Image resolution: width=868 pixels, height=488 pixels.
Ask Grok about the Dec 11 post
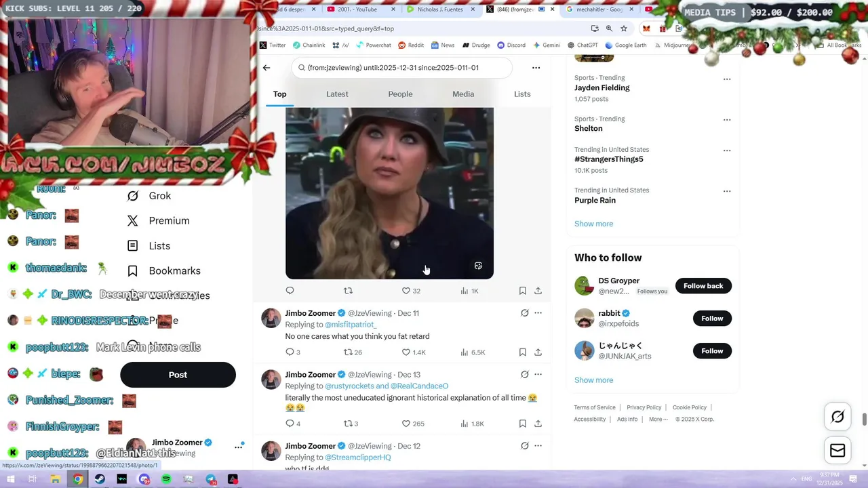tap(524, 313)
